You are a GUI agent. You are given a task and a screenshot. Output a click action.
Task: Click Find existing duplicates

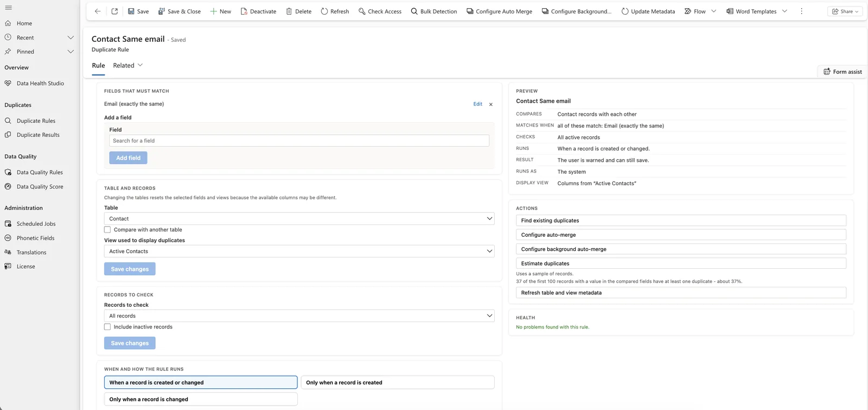pyautogui.click(x=681, y=220)
